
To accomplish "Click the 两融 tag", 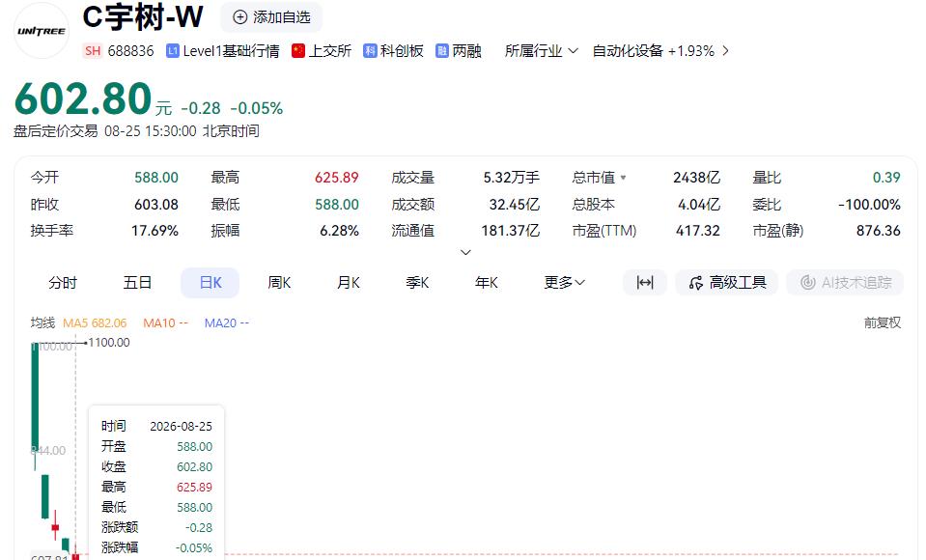I will point(459,51).
